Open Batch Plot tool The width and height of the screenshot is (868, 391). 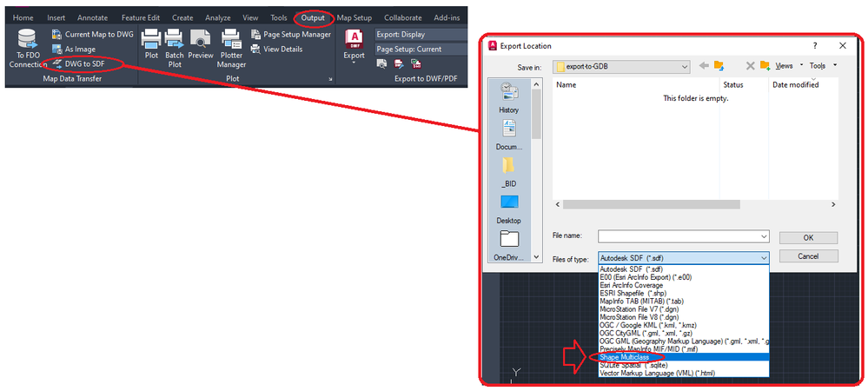point(175,49)
